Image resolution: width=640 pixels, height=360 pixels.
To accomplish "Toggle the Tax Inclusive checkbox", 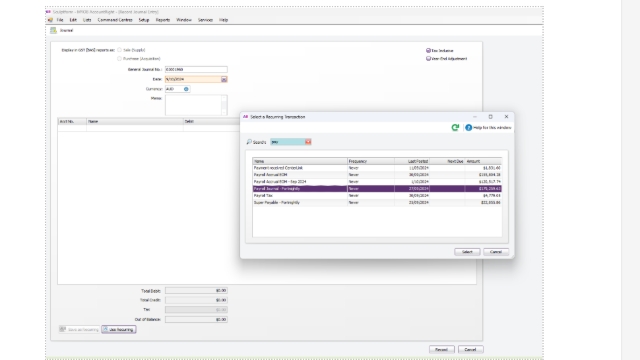I will [x=428, y=51].
